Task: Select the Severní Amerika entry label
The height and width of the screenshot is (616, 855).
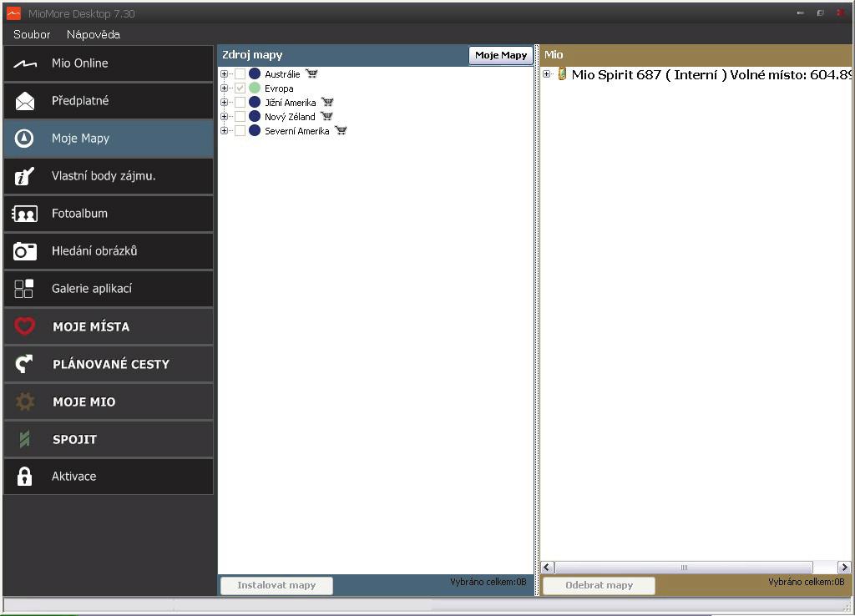Action: (297, 131)
